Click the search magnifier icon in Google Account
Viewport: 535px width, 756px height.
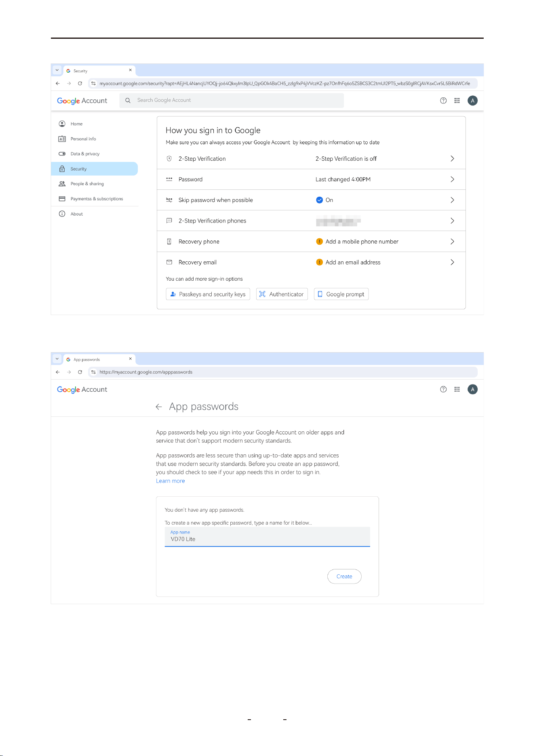pyautogui.click(x=128, y=100)
